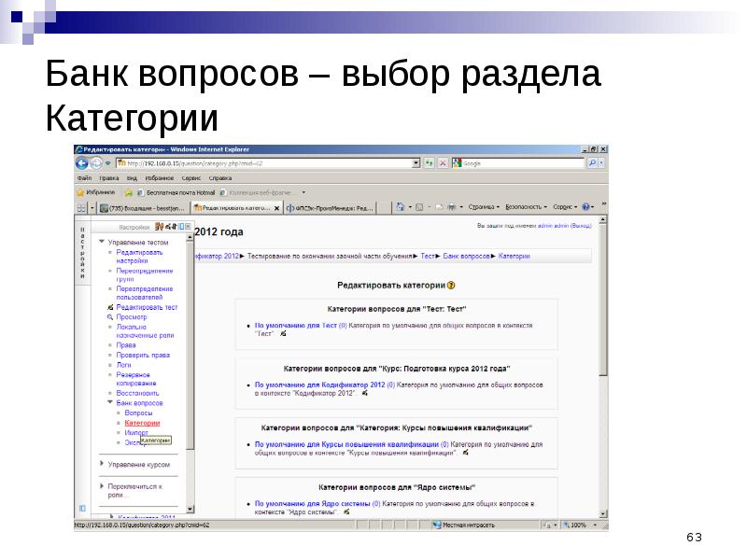The width and height of the screenshot is (747, 560).
Task: Click the Редактировать тест link in sidebar
Action: 146,307
